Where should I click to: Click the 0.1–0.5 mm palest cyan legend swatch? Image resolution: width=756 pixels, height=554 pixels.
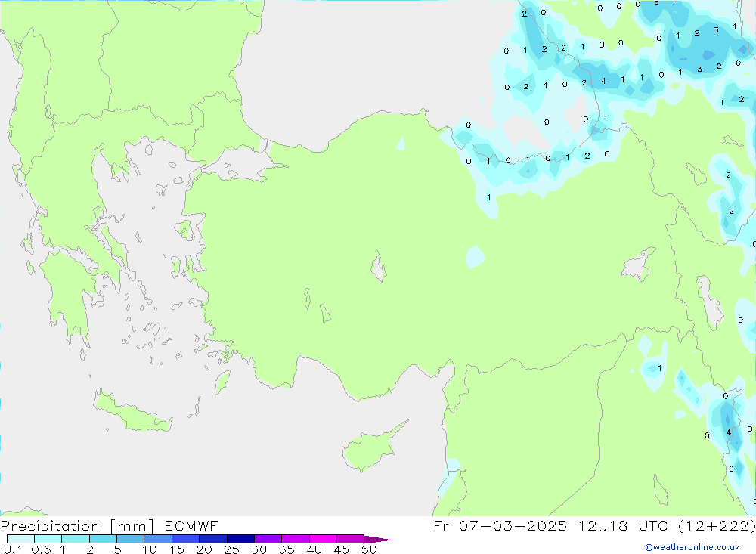20,539
